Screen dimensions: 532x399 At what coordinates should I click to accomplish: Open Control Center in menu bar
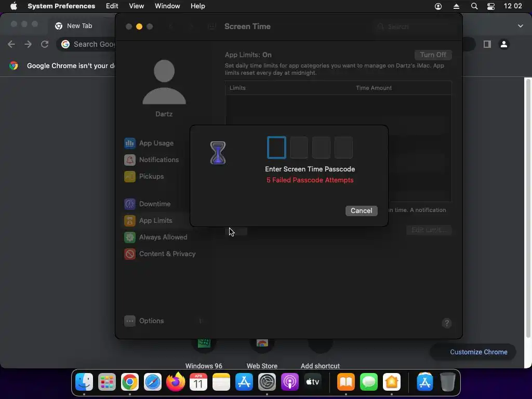[491, 6]
